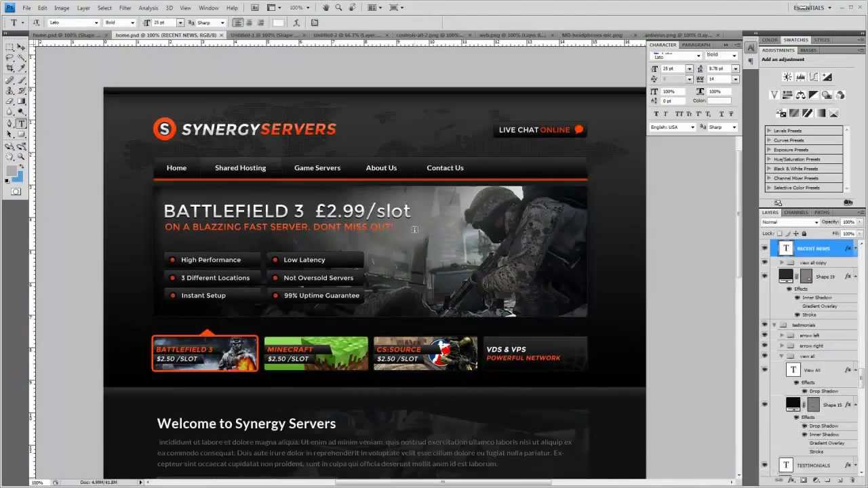The width and height of the screenshot is (868, 488).
Task: Select the Healing Brush tool
Action: click(9, 79)
